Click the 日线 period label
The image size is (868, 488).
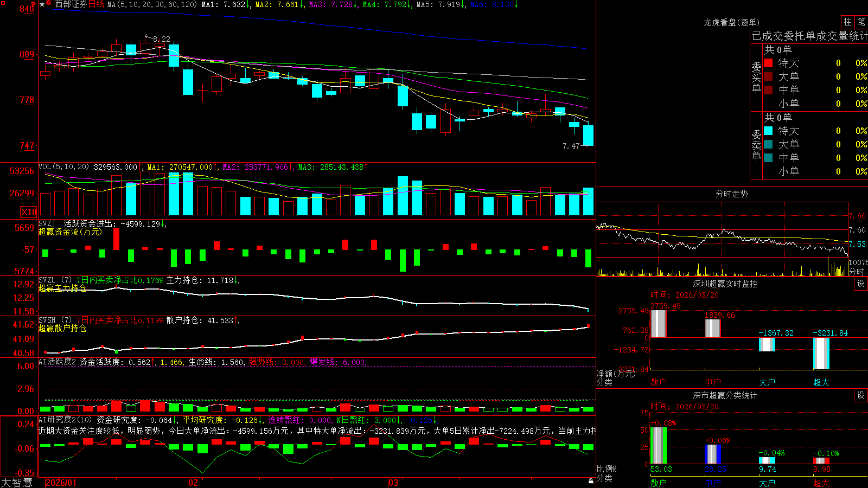coord(95,4)
